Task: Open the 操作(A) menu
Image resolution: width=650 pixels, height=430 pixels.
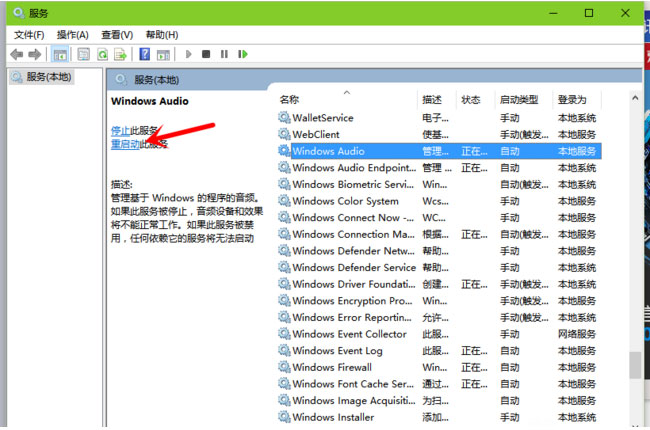Action: click(73, 35)
